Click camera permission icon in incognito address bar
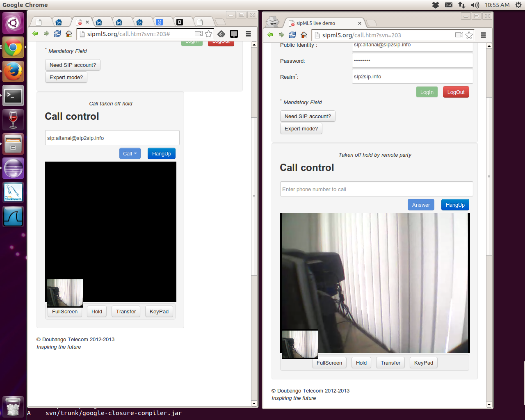Screen dimensions: 525x420 click(459, 35)
